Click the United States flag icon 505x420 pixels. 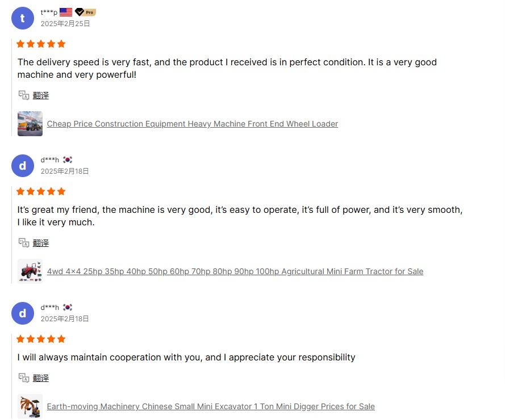click(66, 12)
